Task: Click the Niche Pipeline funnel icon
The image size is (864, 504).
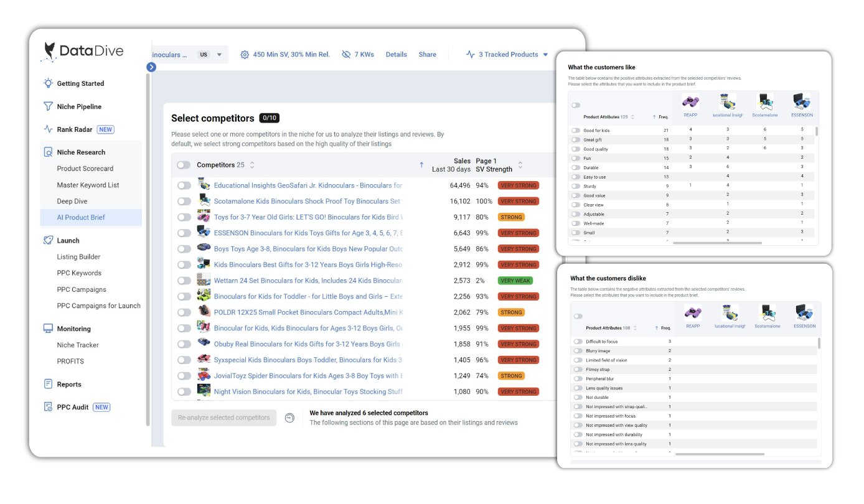Action: click(x=48, y=106)
